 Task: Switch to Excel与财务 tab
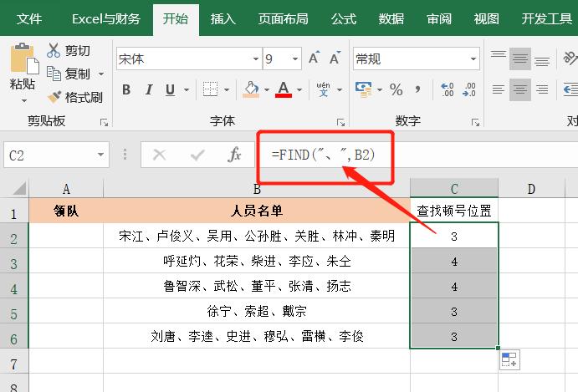106,18
